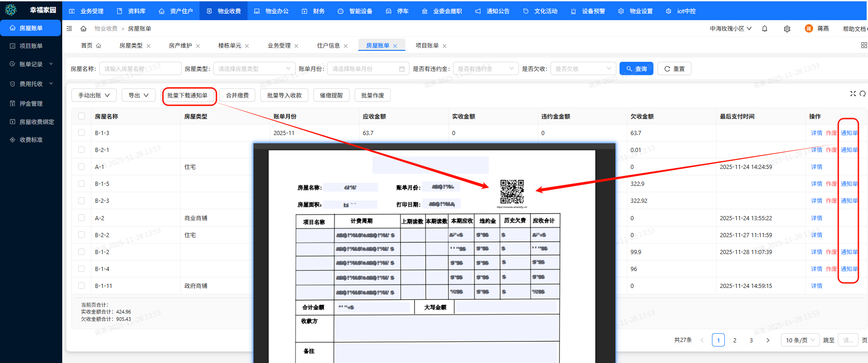Open the 10条/页 page size dropdown

[x=800, y=340]
